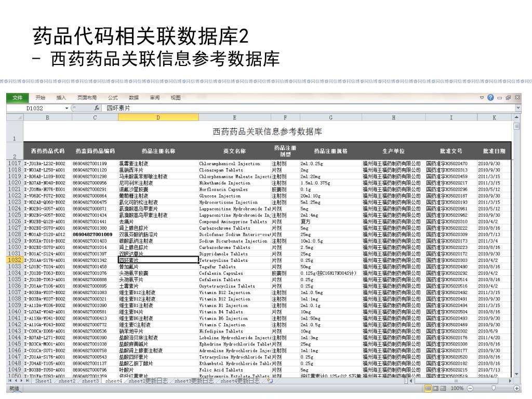532x399 pixels.
Task: Click the horizontal scrollbar left arrow
Action: click(x=411, y=381)
